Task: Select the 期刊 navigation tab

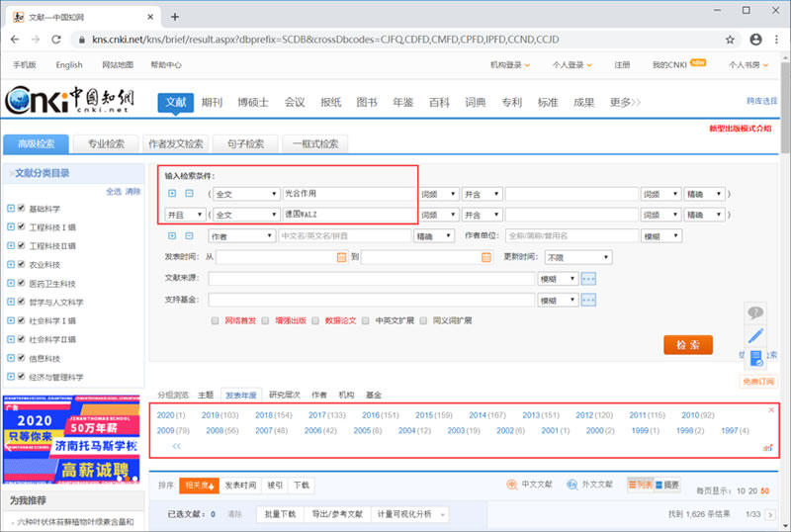Action: [x=212, y=102]
